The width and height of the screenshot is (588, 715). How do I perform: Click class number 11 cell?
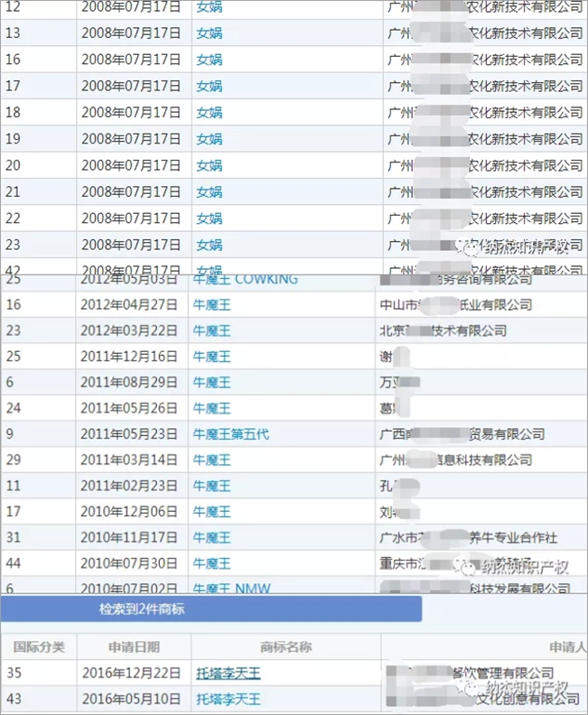click(14, 486)
